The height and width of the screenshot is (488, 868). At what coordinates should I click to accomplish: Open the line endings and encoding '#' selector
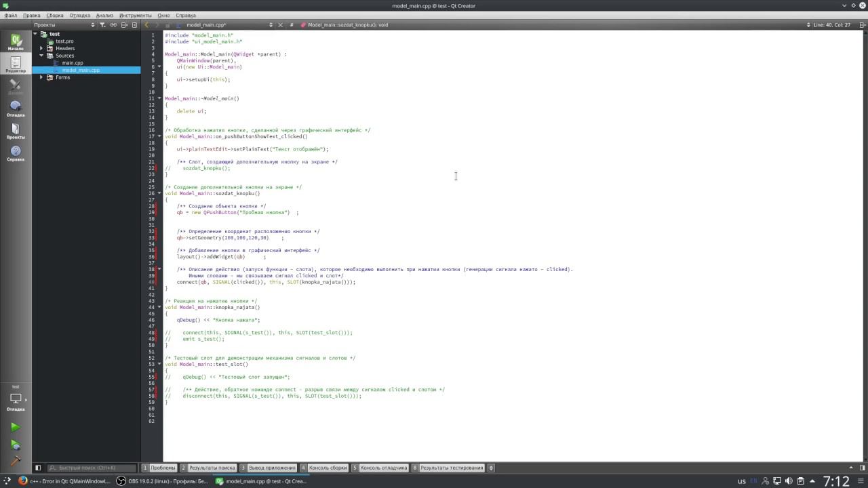click(x=292, y=25)
